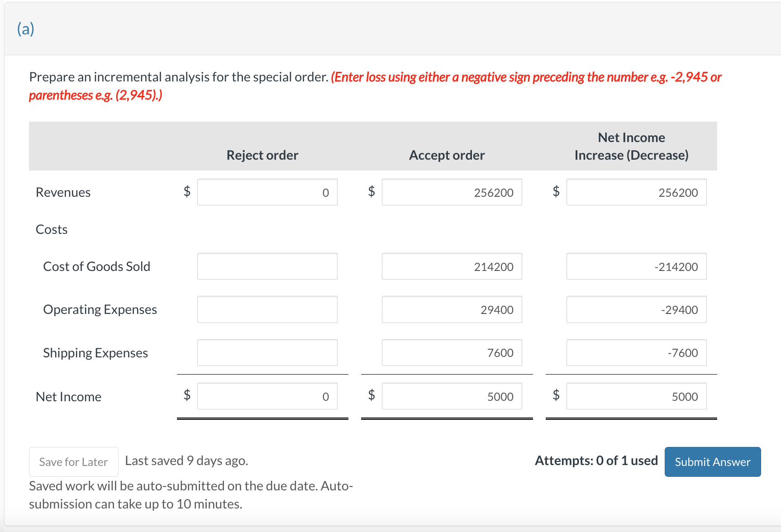Click the Save for Later button

coord(73,461)
